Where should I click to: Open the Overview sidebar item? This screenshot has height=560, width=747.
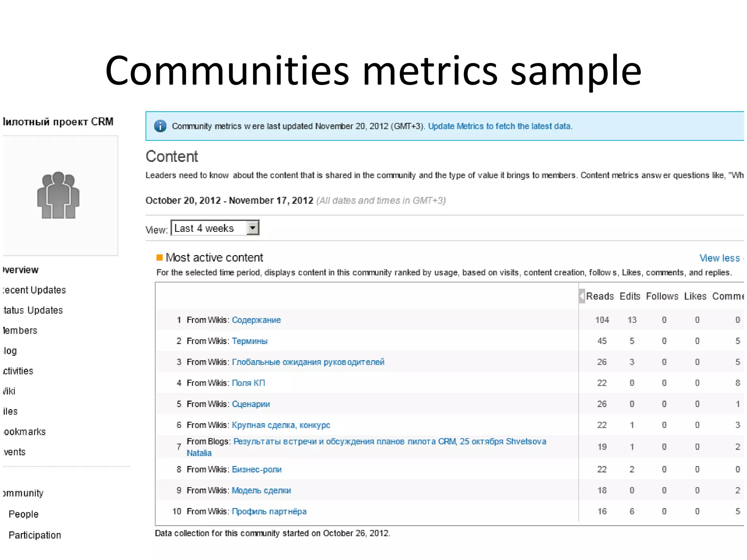[20, 270]
